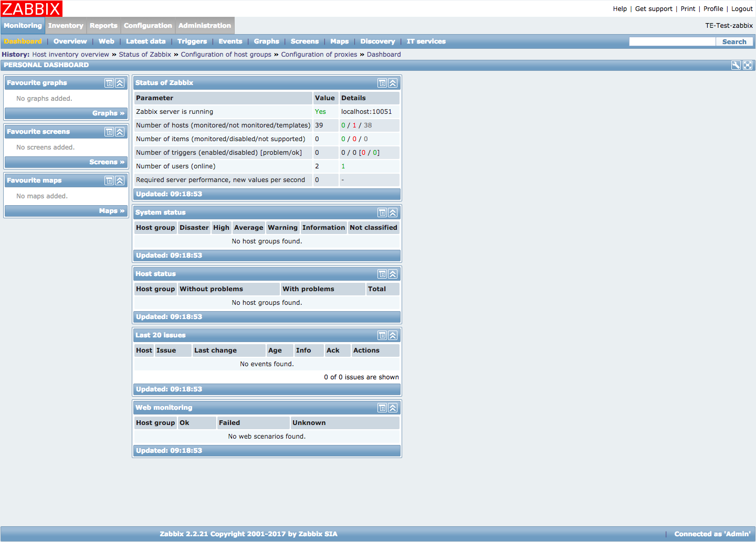Focus the search input field
The width and height of the screenshot is (756, 542).
pos(673,41)
